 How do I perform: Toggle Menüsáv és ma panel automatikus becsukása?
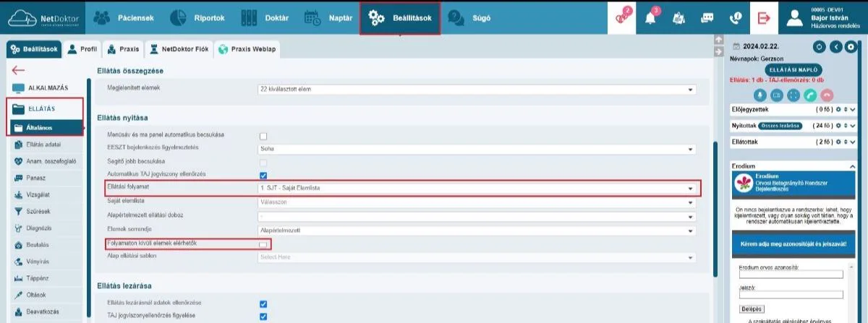[263, 136]
